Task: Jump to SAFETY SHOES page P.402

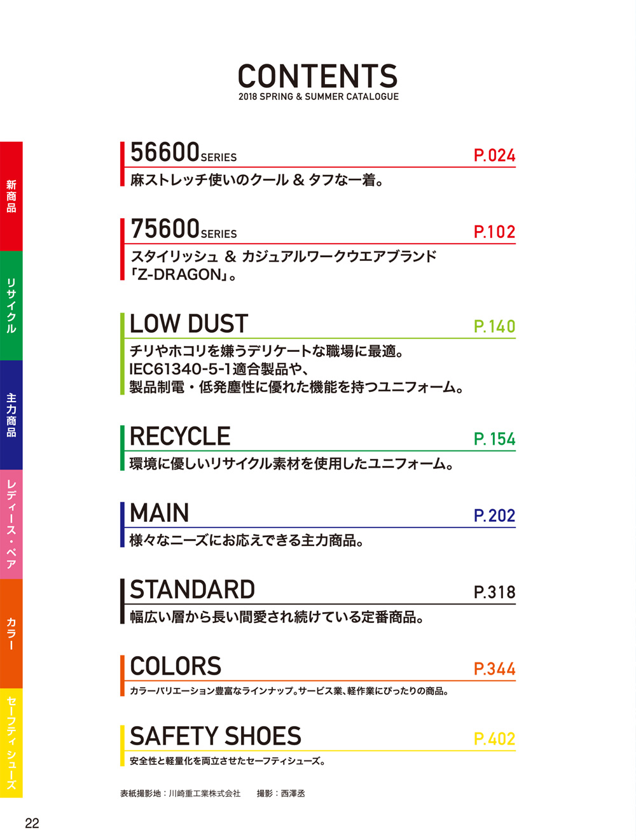Action: [494, 739]
